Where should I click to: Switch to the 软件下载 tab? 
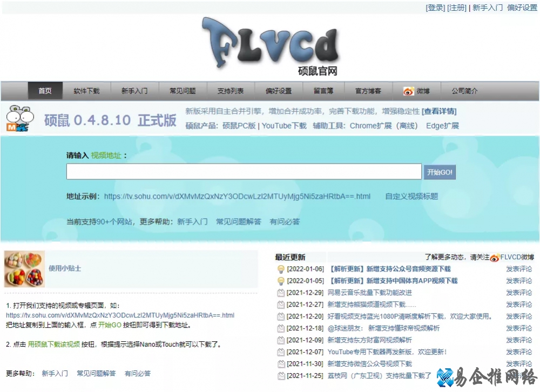(x=87, y=91)
